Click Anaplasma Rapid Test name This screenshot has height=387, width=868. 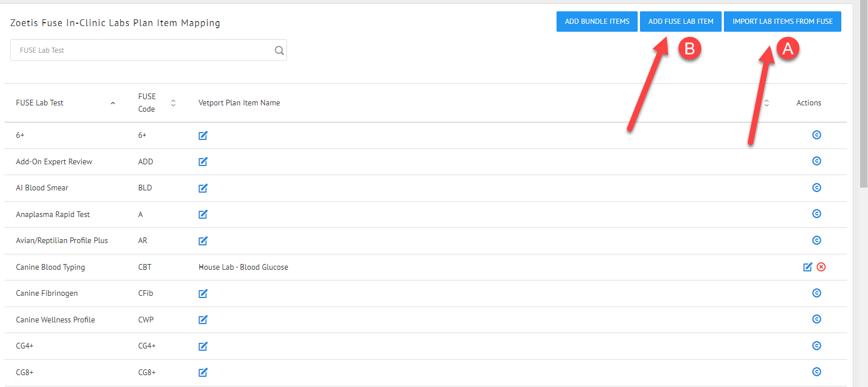(x=53, y=214)
